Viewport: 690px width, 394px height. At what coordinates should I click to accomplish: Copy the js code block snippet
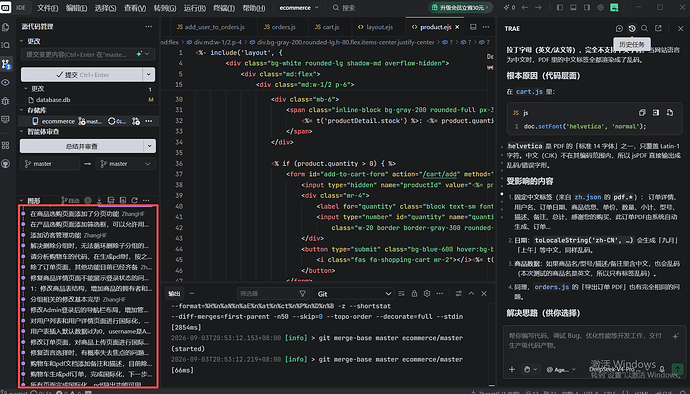(642, 113)
